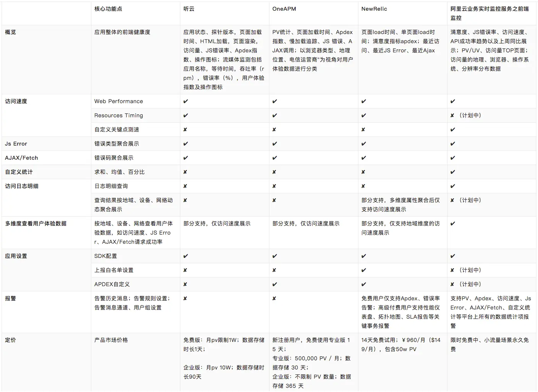Select NewRelic cross mark in 求和、均值、百分比 row

click(363, 172)
